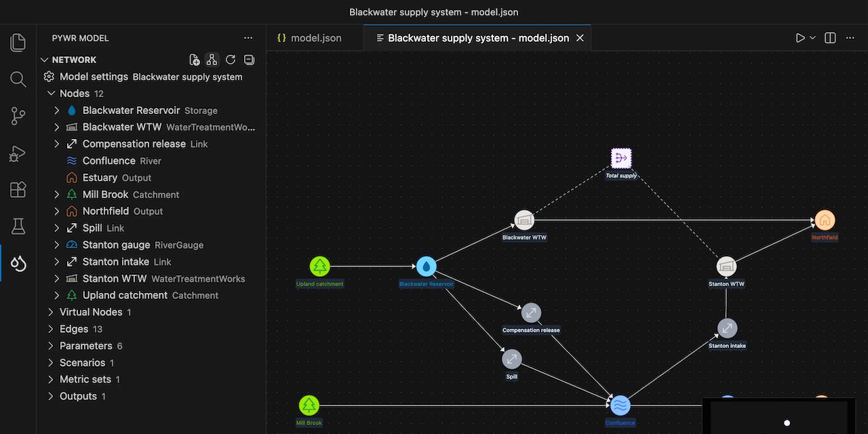Select Estuary output in the tree

[x=152, y=178]
